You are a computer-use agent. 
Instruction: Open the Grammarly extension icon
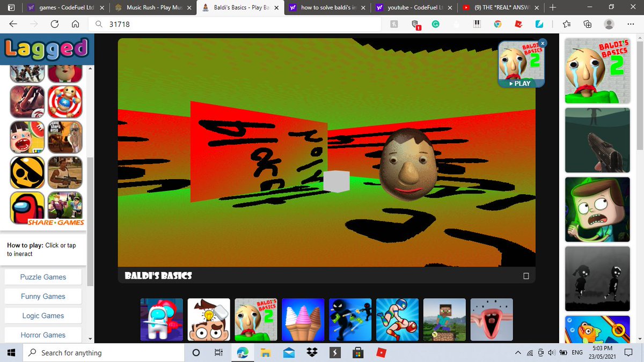(436, 24)
